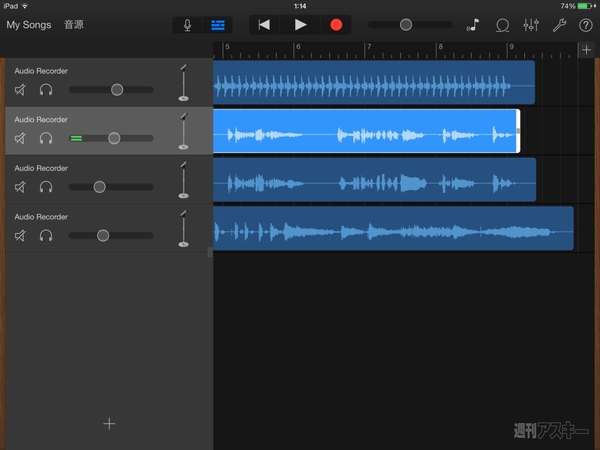Viewport: 600px width, 450px height.
Task: Select the tracks view icon
Action: point(217,25)
